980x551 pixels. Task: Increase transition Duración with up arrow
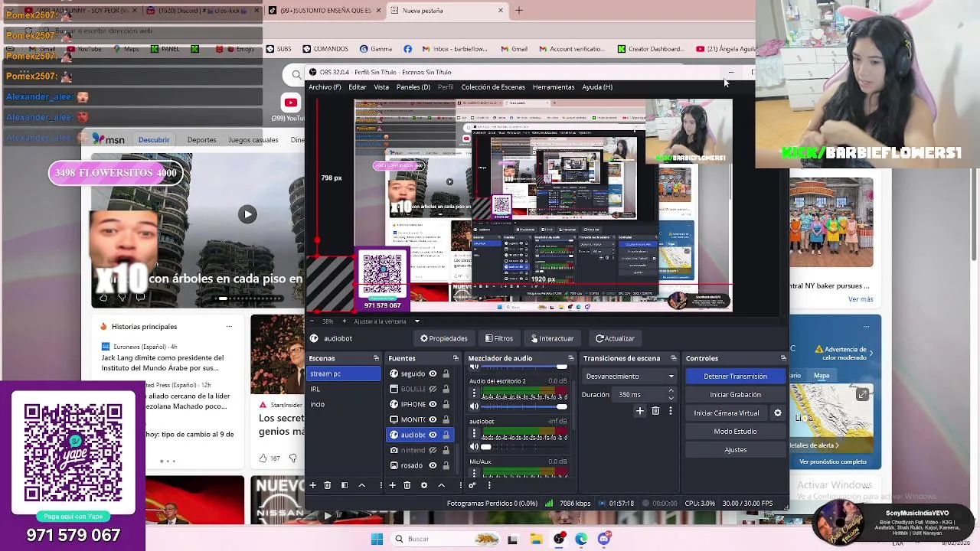[x=671, y=391]
